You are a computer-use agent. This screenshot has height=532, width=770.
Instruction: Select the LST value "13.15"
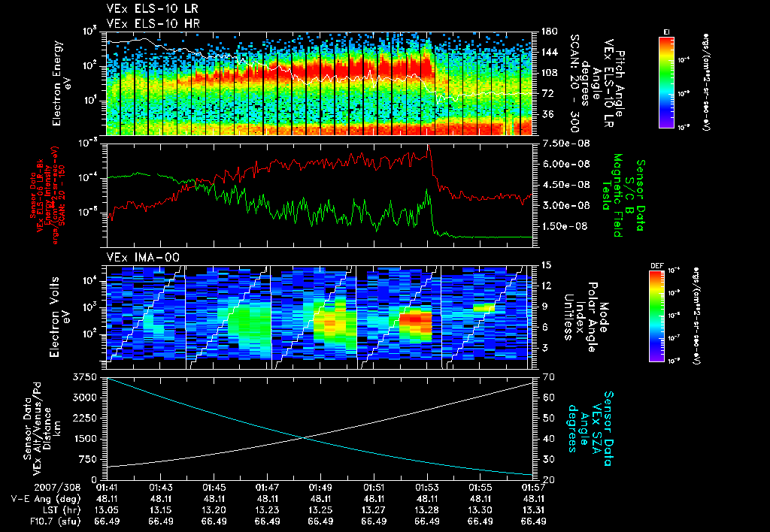tap(161, 510)
